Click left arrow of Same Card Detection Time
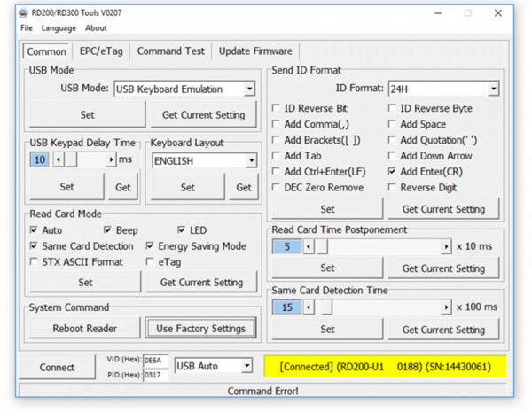532x412 pixels. 309,307
